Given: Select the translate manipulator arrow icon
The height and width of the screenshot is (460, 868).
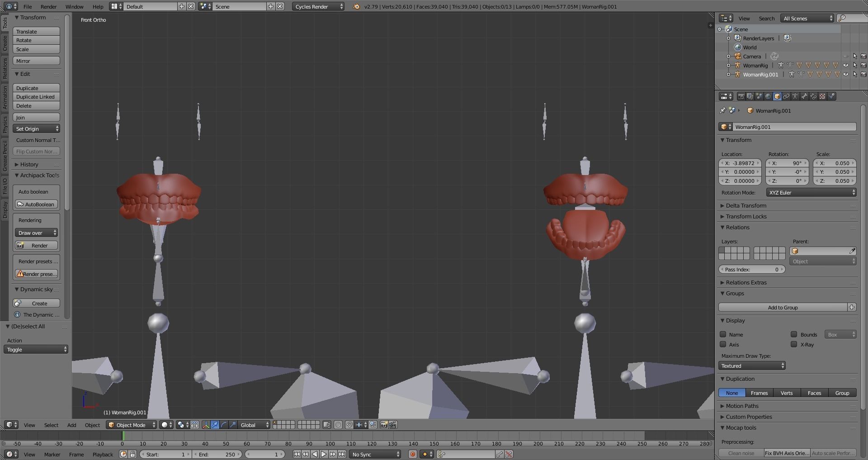Looking at the screenshot, I should point(215,425).
